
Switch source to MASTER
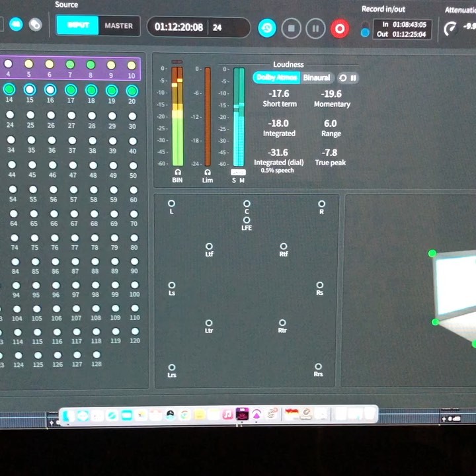coord(119,26)
